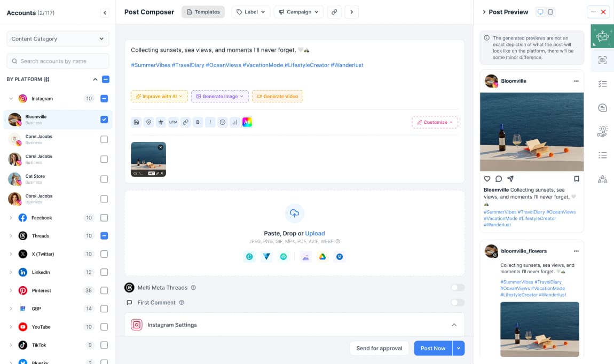Expand the YouTube accounts list
614x364 pixels.
pos(11,327)
